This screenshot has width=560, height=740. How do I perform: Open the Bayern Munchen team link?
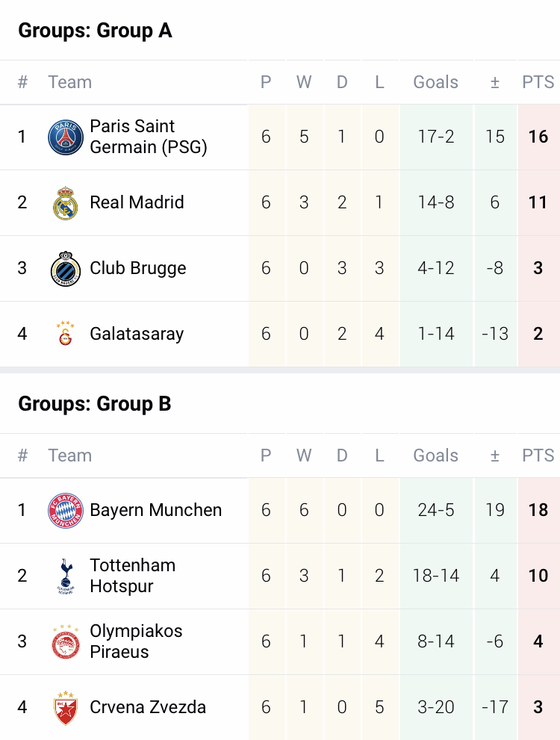(155, 510)
